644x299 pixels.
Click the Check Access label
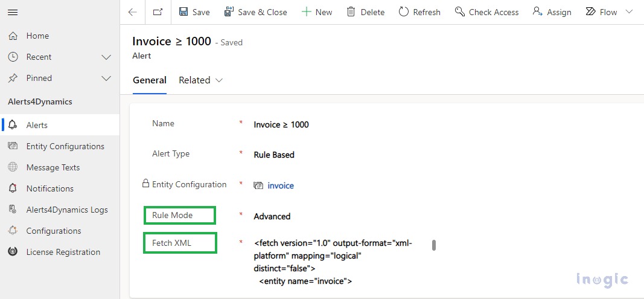click(x=494, y=12)
